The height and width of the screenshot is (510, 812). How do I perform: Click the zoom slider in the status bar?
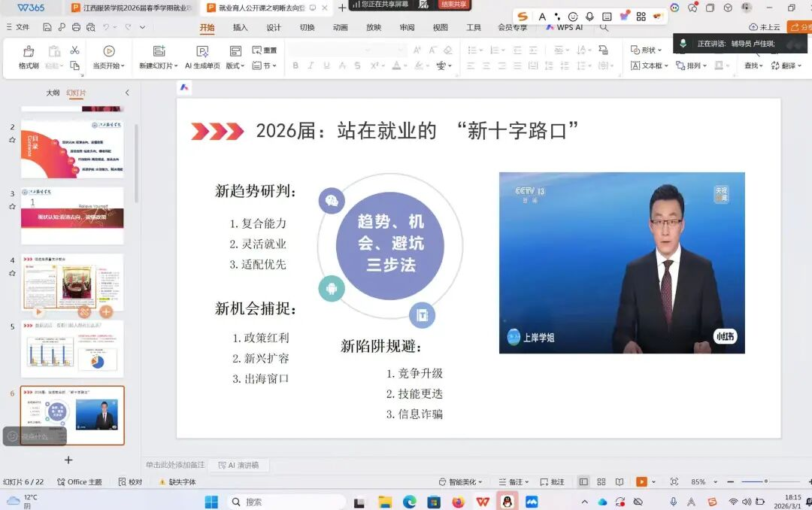(x=765, y=481)
